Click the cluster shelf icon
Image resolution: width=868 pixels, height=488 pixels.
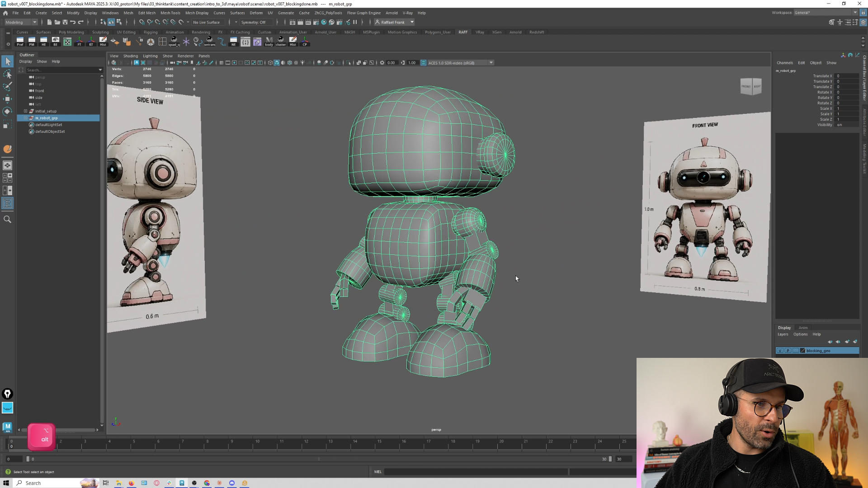point(281,42)
